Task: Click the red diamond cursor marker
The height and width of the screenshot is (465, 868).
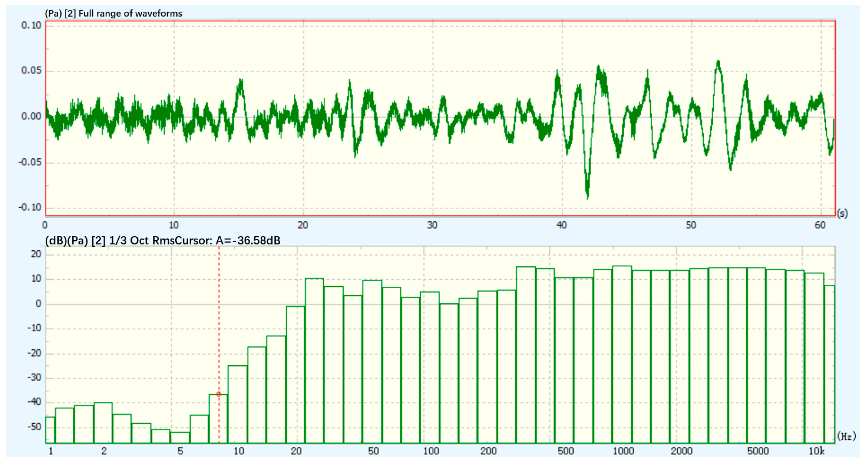Action: pos(219,394)
